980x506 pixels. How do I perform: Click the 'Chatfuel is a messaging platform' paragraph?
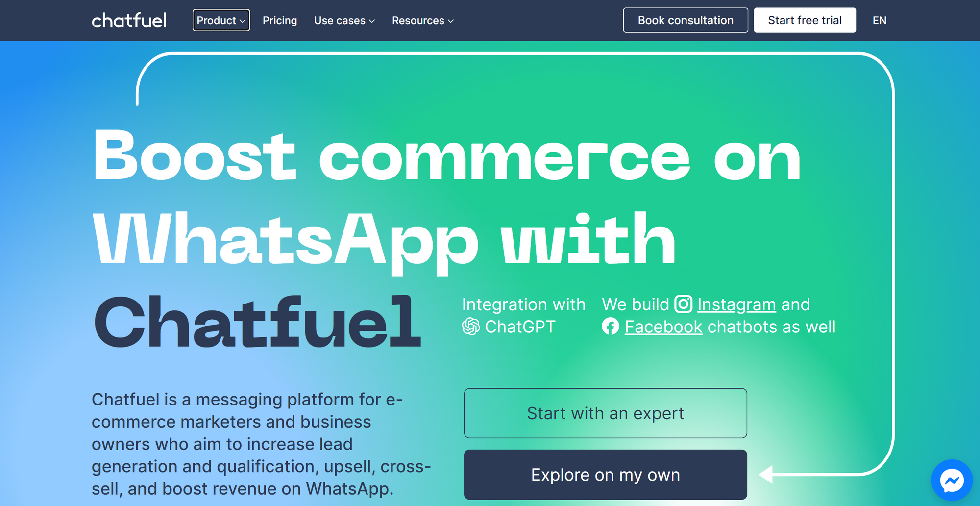pos(261,444)
